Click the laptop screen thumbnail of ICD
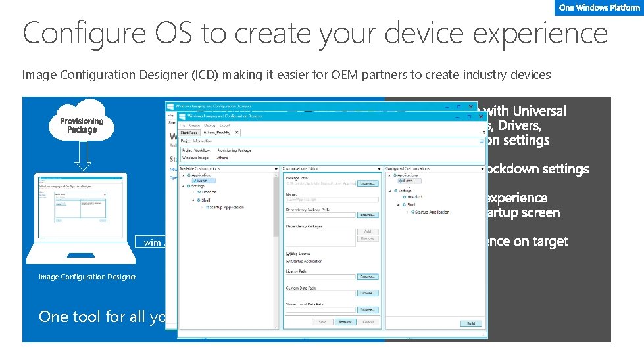Screen dimensions: 644x362 tap(80, 207)
